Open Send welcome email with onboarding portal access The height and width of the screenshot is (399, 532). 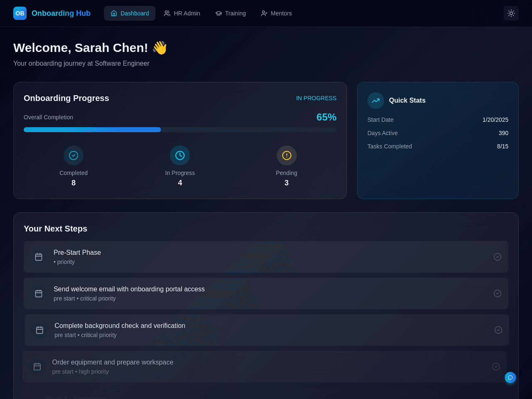point(266,293)
